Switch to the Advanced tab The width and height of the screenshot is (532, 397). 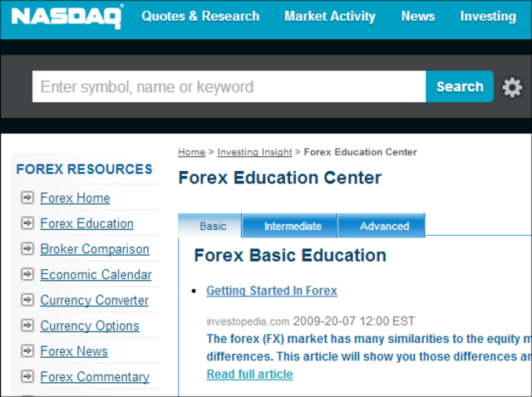click(x=382, y=226)
